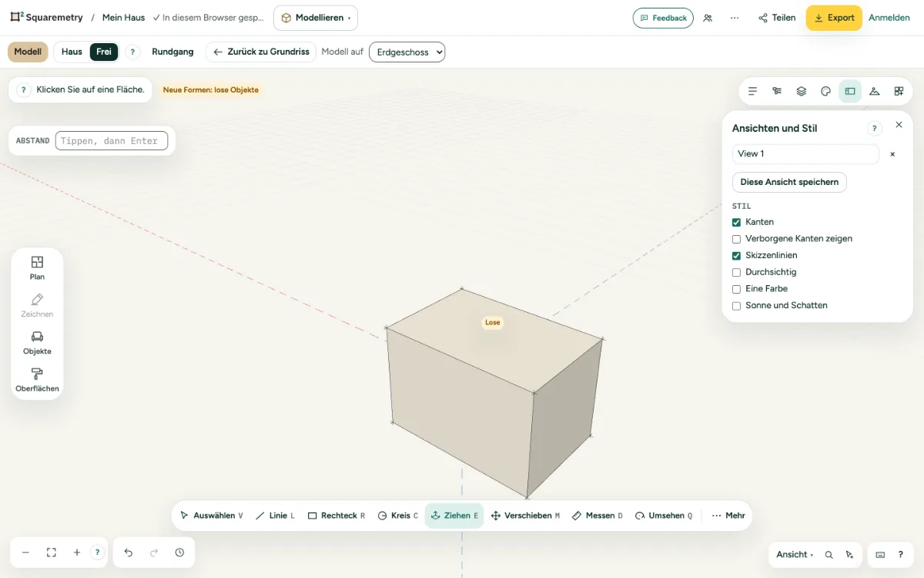This screenshot has height=578, width=924.
Task: Select the Ziehen push-pull tool
Action: click(x=454, y=516)
